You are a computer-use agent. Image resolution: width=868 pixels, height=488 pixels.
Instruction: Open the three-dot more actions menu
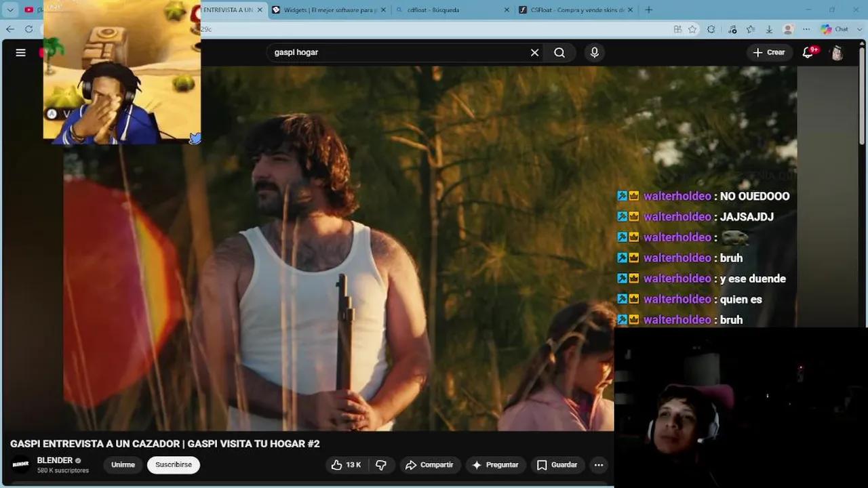[x=598, y=465]
